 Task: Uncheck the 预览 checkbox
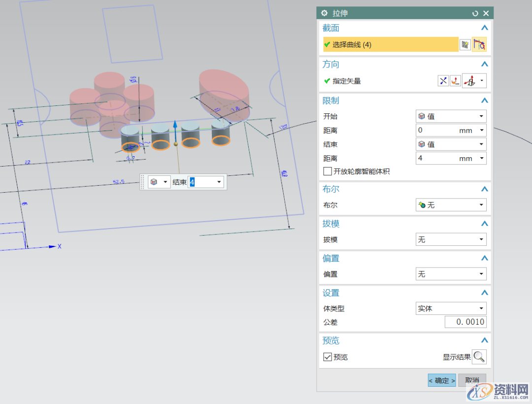(327, 357)
